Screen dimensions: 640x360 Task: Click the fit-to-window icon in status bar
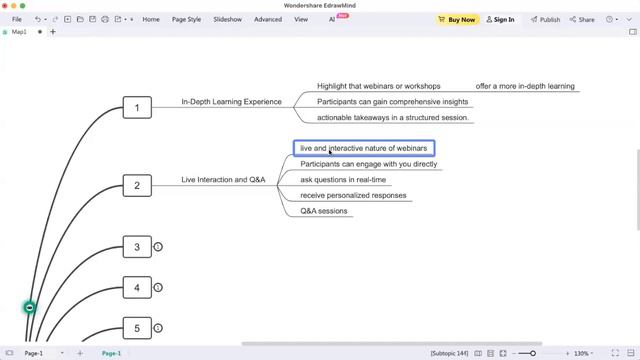pyautogui.click(x=503, y=353)
